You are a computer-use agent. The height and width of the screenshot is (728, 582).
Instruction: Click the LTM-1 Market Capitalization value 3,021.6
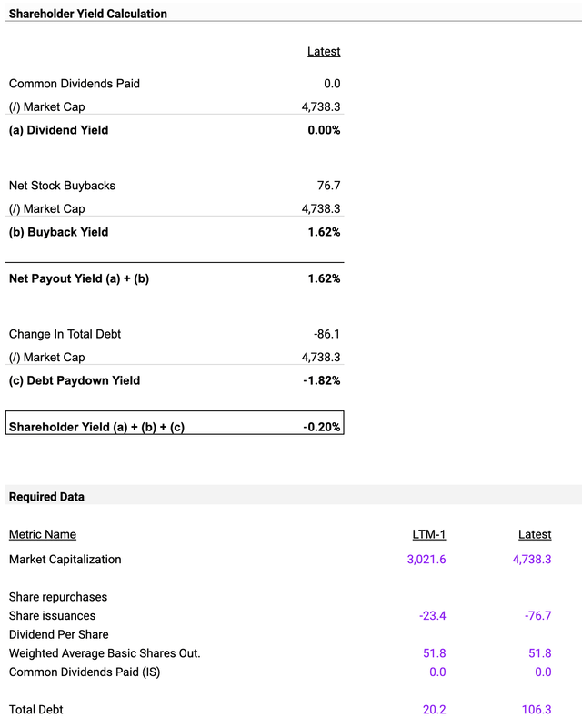pos(426,560)
